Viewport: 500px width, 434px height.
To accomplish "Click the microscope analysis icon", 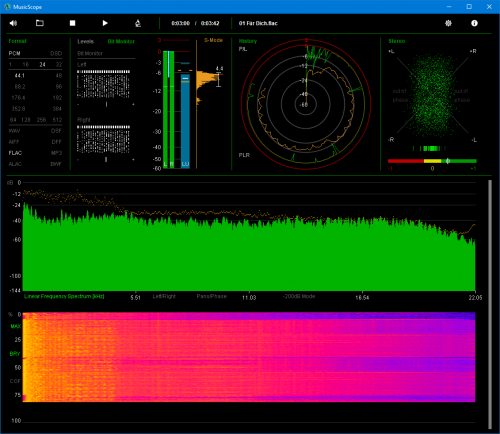I will point(138,23).
